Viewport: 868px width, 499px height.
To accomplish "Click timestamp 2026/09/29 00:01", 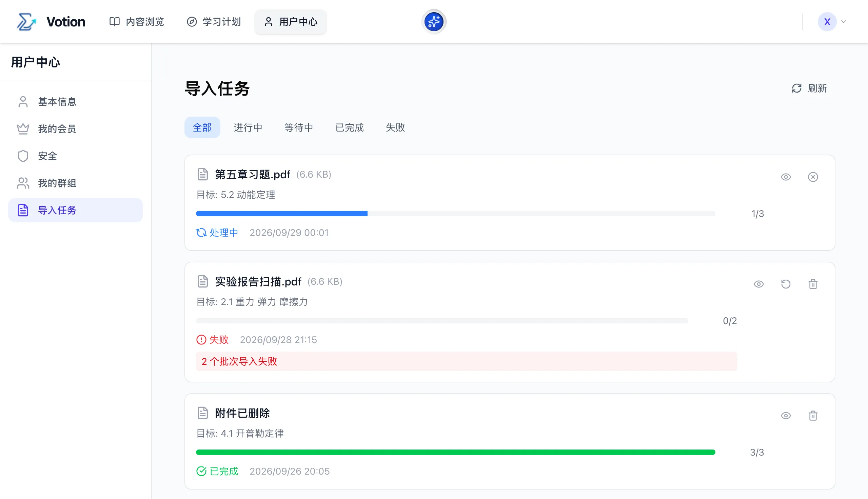I will coord(289,233).
